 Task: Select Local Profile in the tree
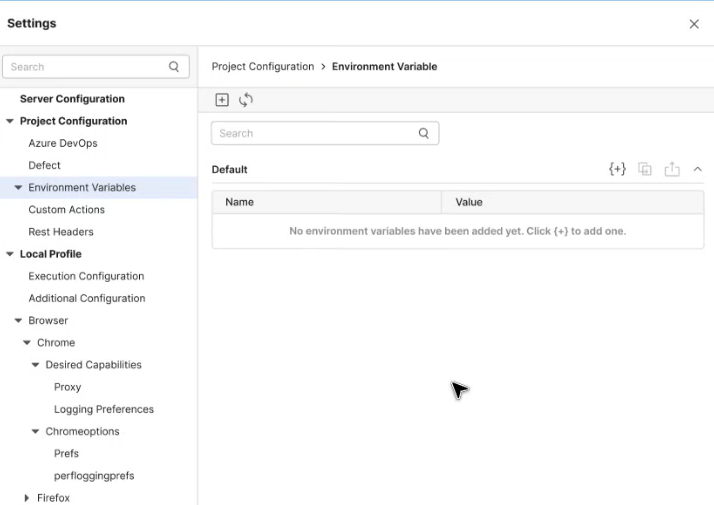click(51, 254)
